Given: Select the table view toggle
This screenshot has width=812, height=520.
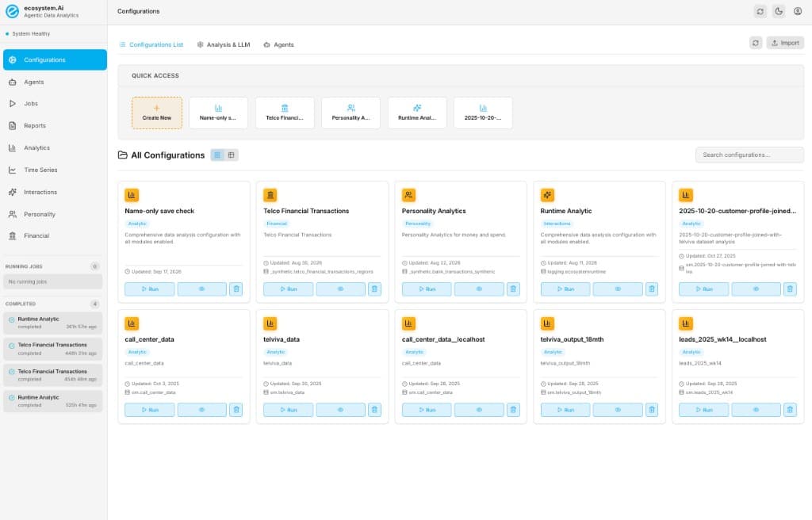Looking at the screenshot, I should (232, 155).
